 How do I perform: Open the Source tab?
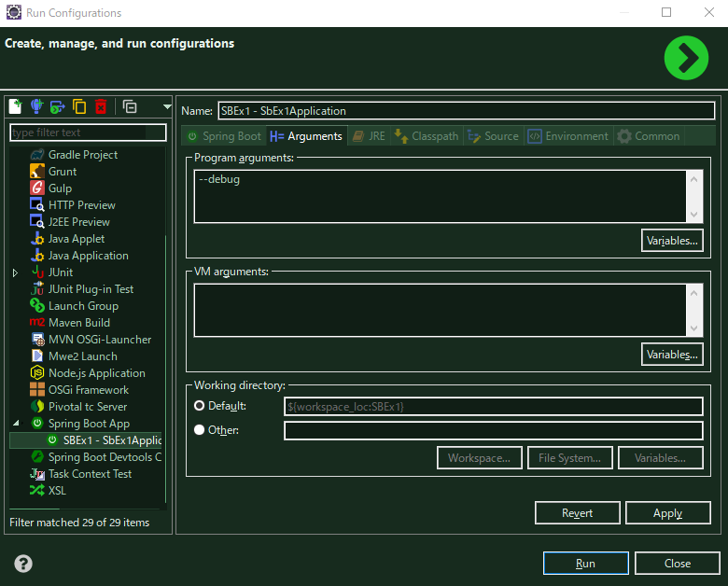(x=493, y=136)
